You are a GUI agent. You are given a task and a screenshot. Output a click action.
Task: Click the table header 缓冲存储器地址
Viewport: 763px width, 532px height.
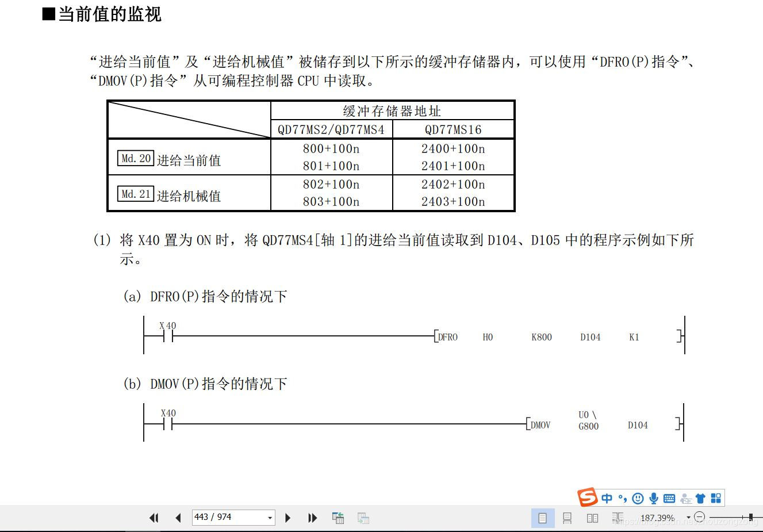(x=392, y=111)
